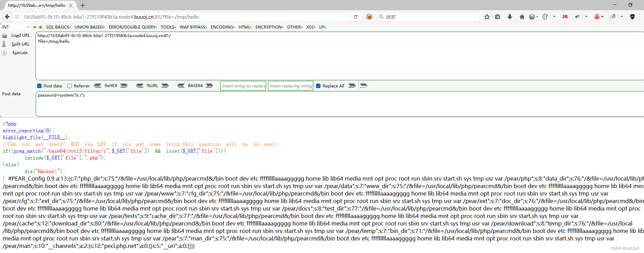Viewport: 644px width, 253px height.
Task: Click the Load URL button
Action: point(20,35)
